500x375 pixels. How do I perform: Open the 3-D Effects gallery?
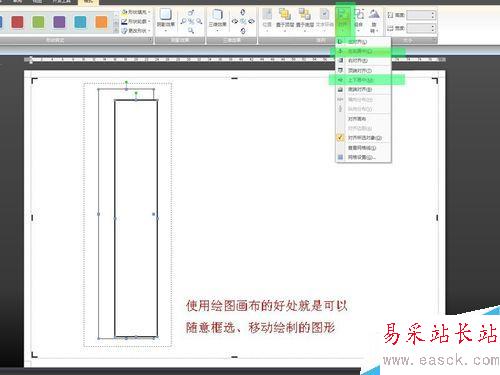click(x=217, y=20)
